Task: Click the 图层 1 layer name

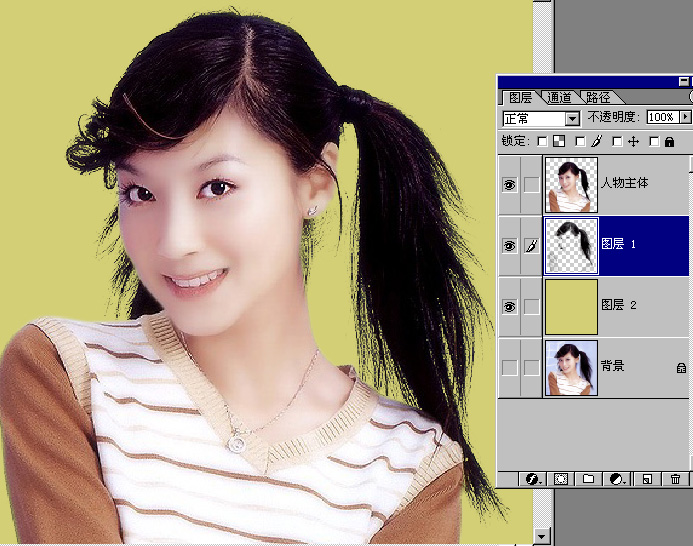Action: pos(618,244)
